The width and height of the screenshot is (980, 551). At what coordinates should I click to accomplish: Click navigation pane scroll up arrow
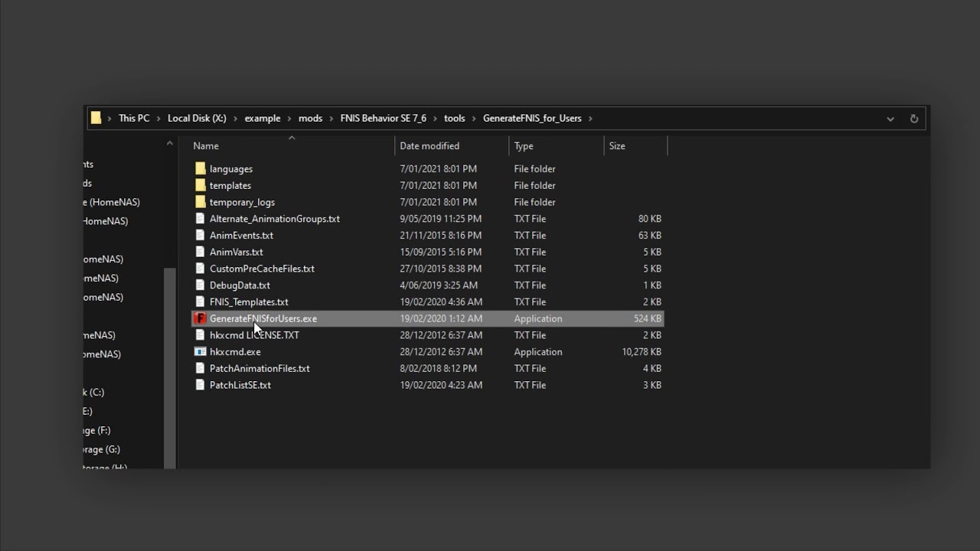click(x=170, y=143)
